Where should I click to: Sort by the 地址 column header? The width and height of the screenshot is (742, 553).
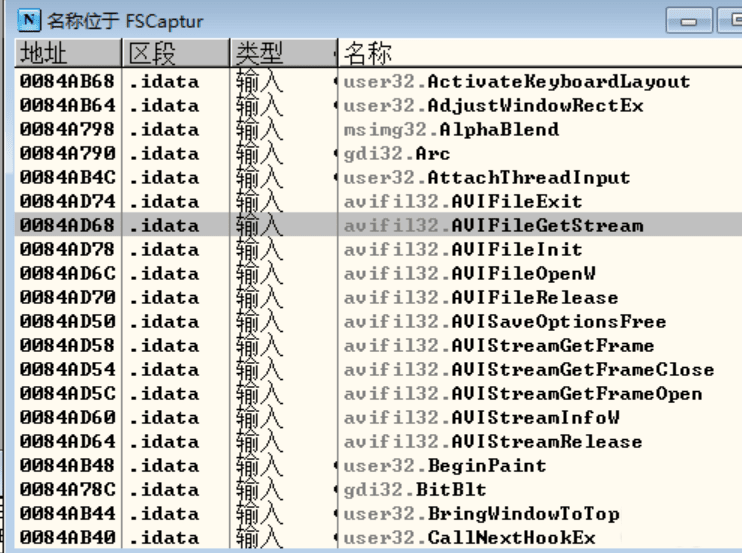click(68, 53)
